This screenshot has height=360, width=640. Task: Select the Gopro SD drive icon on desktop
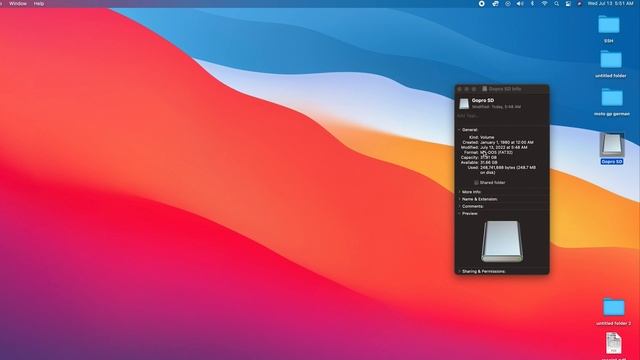point(611,144)
